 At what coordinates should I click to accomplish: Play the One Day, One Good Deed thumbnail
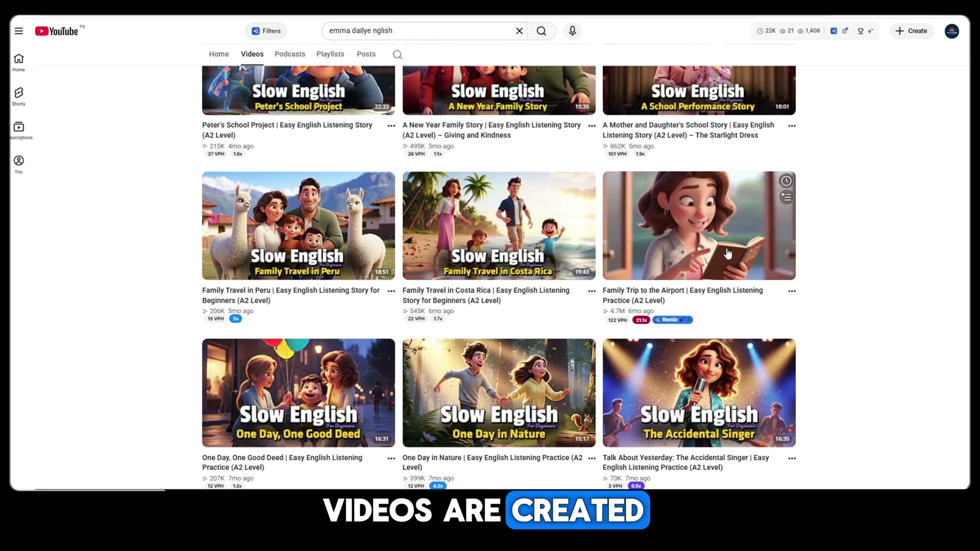(x=299, y=393)
